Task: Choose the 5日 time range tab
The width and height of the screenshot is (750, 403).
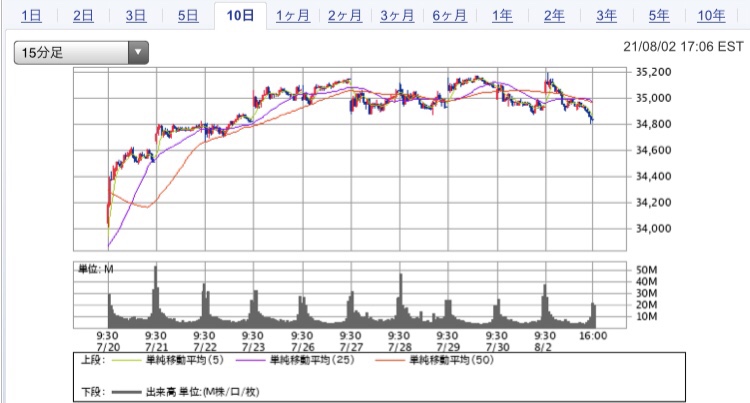Action: pos(188,16)
